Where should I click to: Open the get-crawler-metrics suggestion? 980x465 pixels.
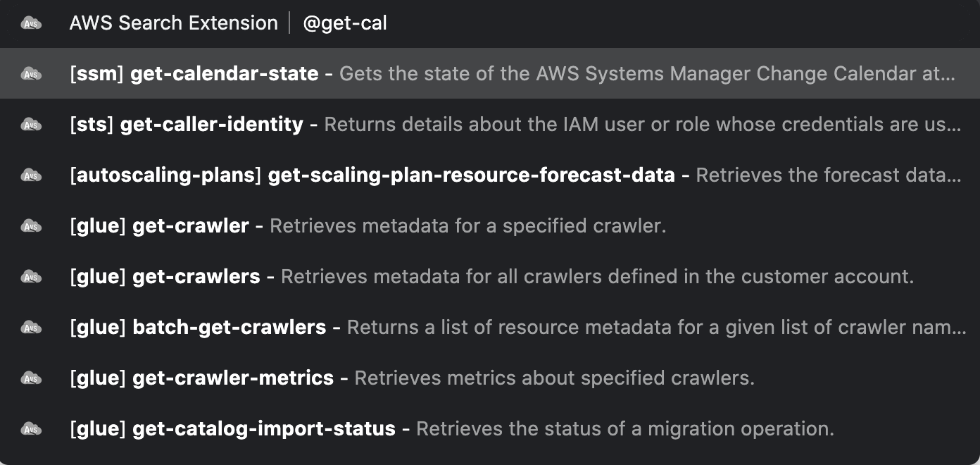click(x=490, y=378)
